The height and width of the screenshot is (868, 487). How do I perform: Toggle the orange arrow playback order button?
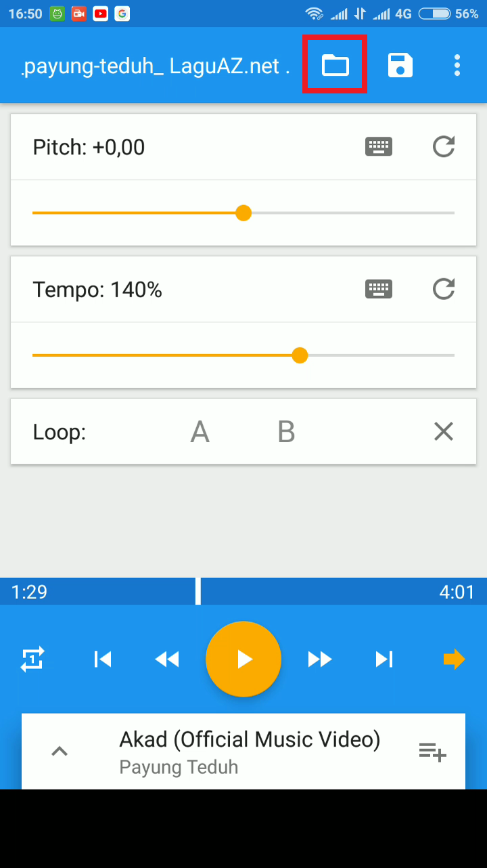coord(454,659)
